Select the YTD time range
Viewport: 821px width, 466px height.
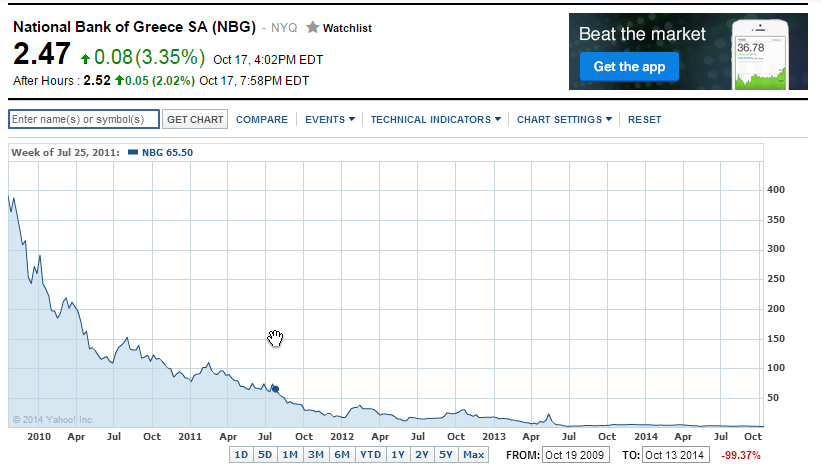click(371, 454)
